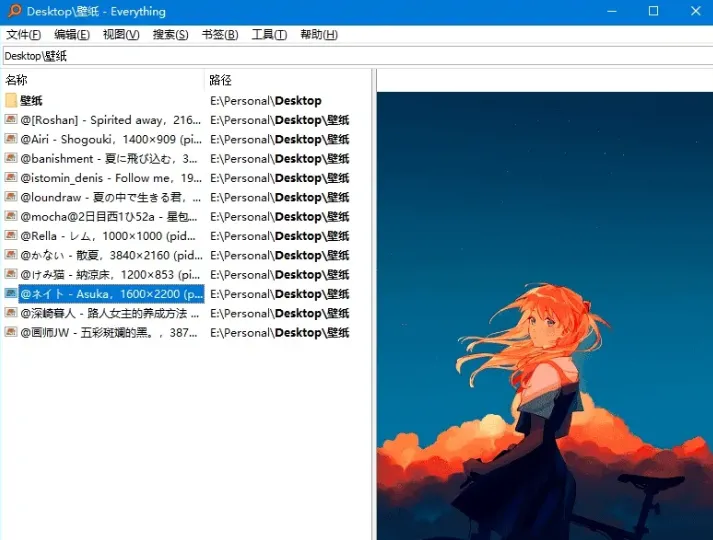Open the 帮助(H) menu
Image resolution: width=713 pixels, height=540 pixels.
point(319,35)
